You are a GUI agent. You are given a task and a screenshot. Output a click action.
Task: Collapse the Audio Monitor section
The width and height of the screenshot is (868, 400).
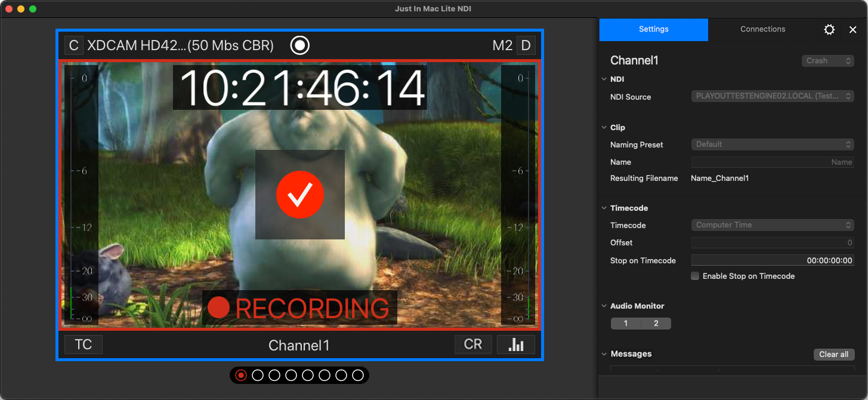click(x=604, y=306)
